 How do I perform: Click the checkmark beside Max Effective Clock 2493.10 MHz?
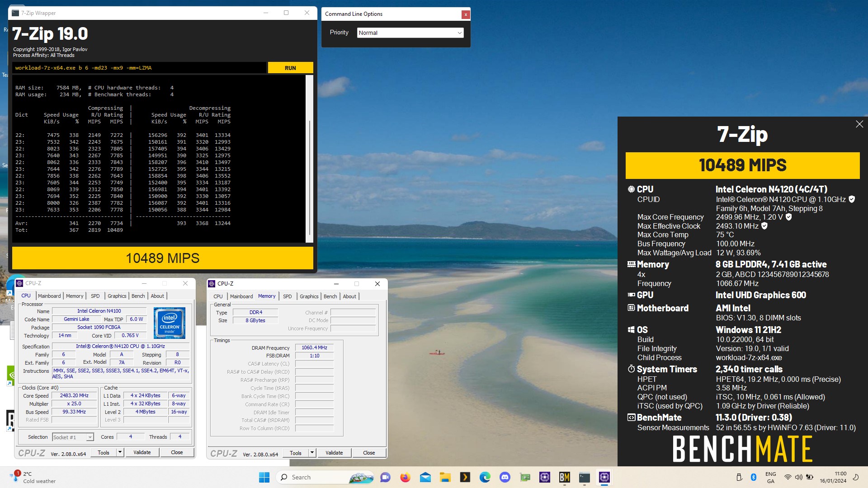click(764, 226)
